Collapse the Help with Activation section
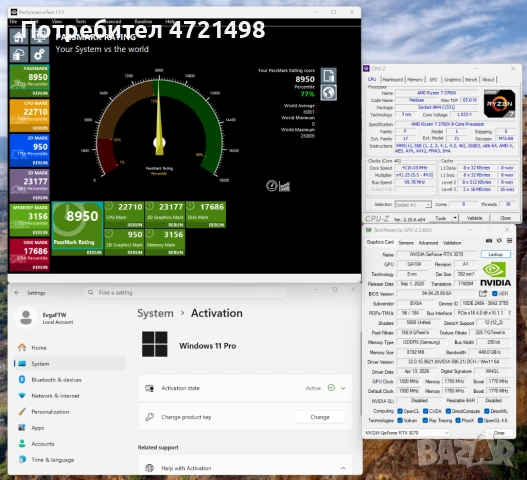Screen dimensions: 527x480 click(x=343, y=468)
